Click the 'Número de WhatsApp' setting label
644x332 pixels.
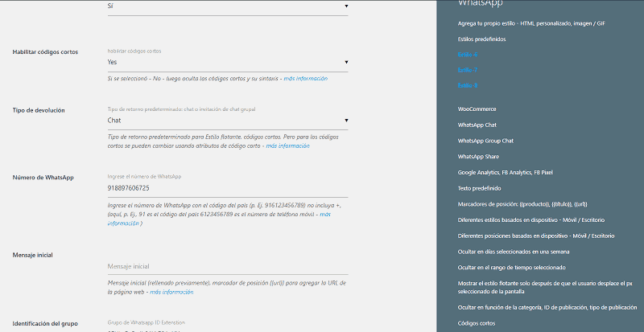43,178
